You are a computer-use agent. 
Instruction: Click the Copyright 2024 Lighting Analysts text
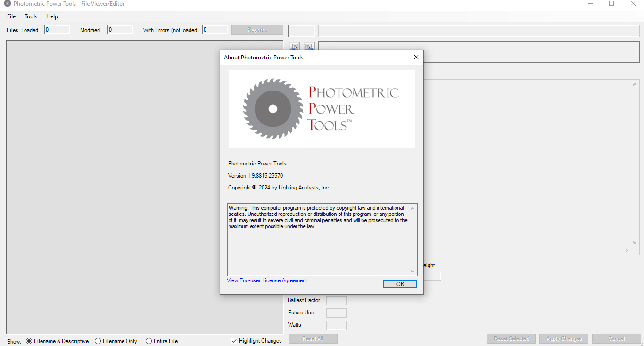279,188
